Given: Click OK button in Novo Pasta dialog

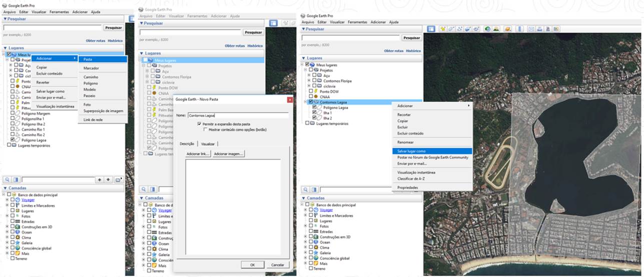Looking at the screenshot, I should [x=253, y=264].
